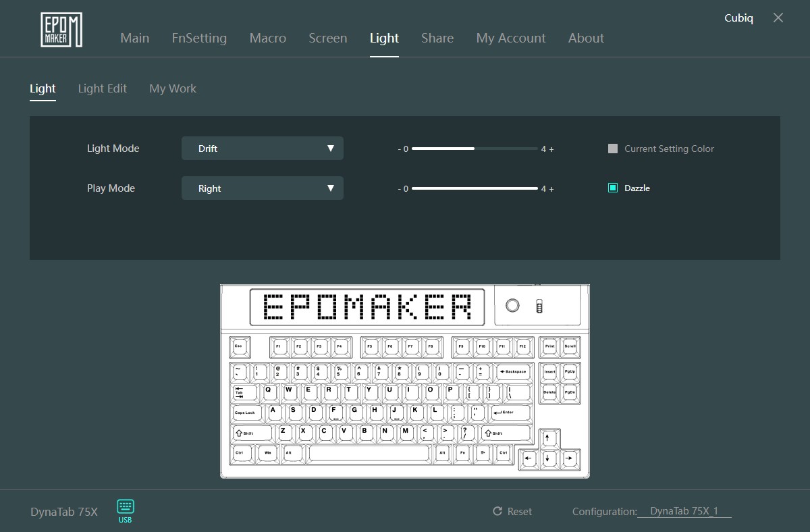810x532 pixels.
Task: Select the Esc key on the keyboard
Action: [239, 346]
